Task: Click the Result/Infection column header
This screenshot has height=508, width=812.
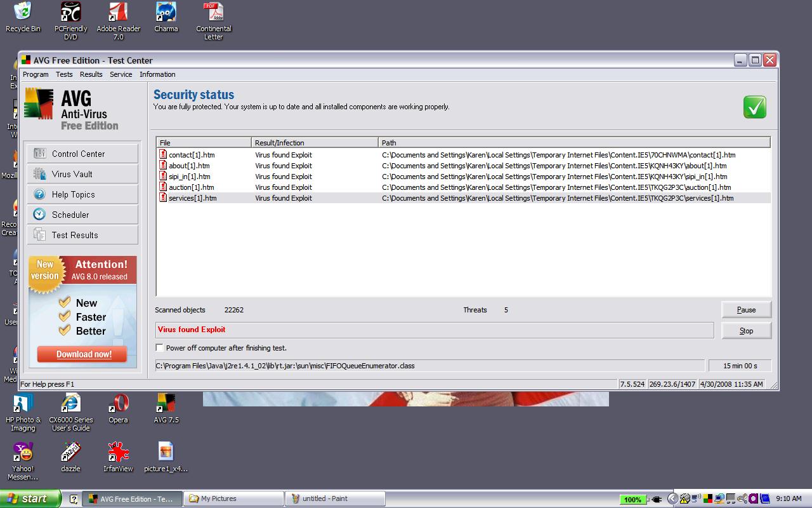Action: (315, 143)
